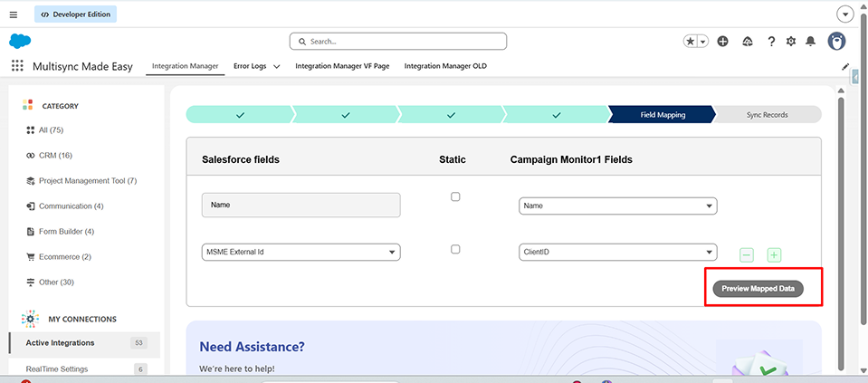Viewport: 868px width, 383px height.
Task: Click the Salesforce cloud logo
Action: click(20, 41)
